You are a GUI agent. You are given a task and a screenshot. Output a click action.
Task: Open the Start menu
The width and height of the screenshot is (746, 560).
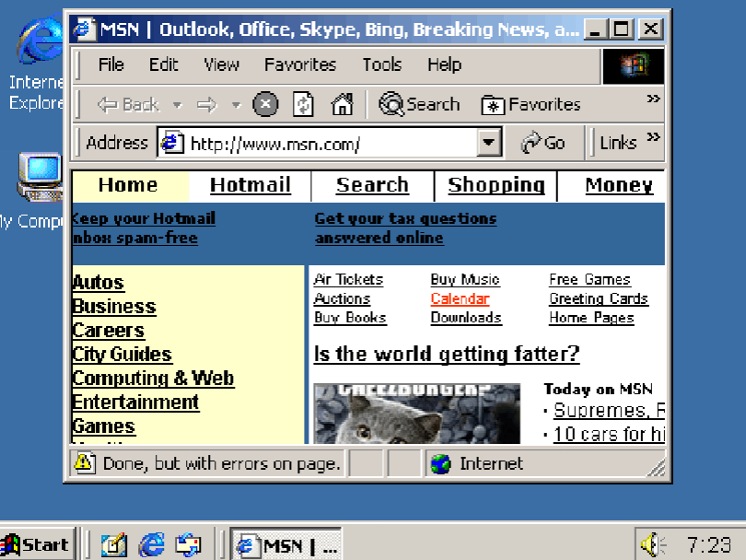tap(37, 543)
